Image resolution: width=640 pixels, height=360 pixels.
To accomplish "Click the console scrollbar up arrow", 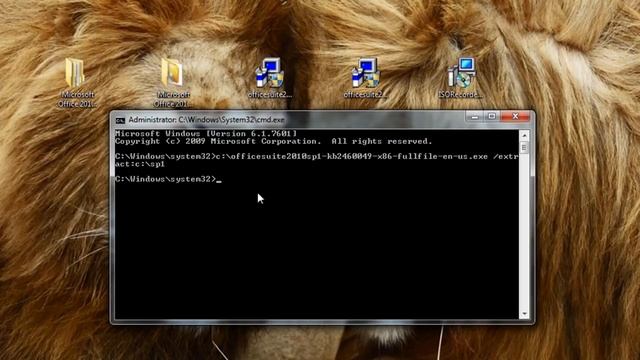I will [x=524, y=135].
